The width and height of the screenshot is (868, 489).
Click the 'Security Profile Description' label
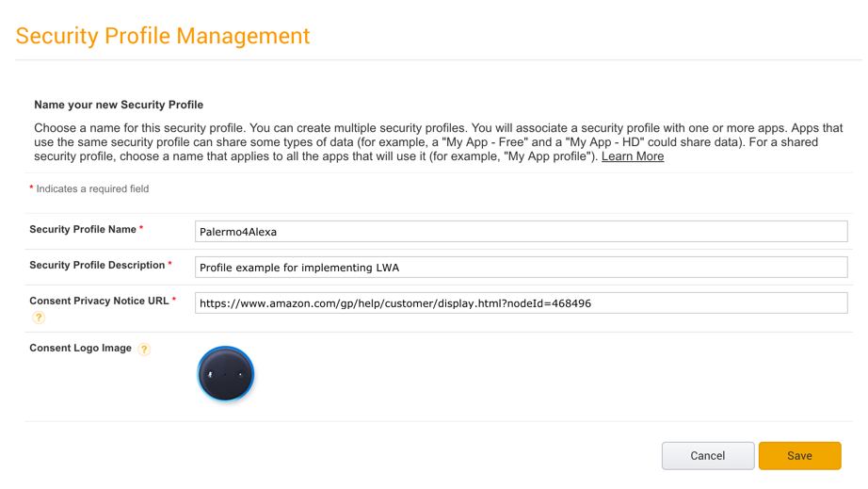tap(97, 266)
